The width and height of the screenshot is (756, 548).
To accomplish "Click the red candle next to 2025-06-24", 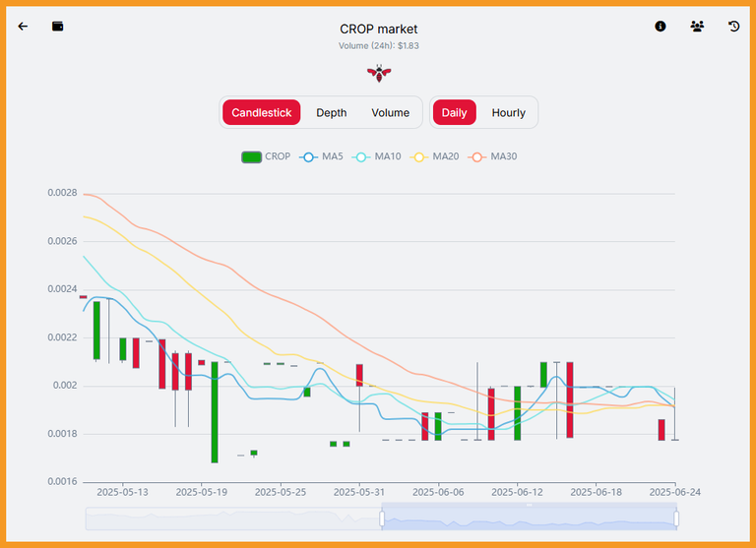I will (661, 429).
